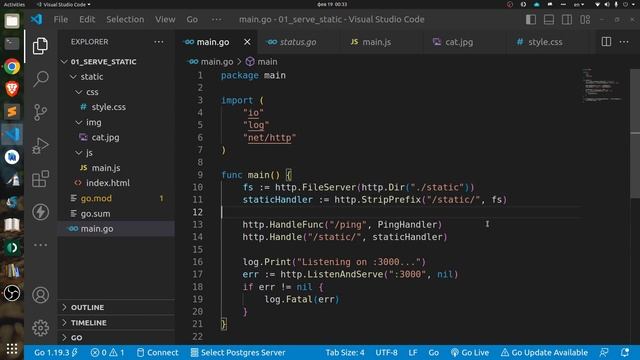This screenshot has width=640, height=360.
Task: Toggle the secondary side bar layout icon
Action: [567, 19]
